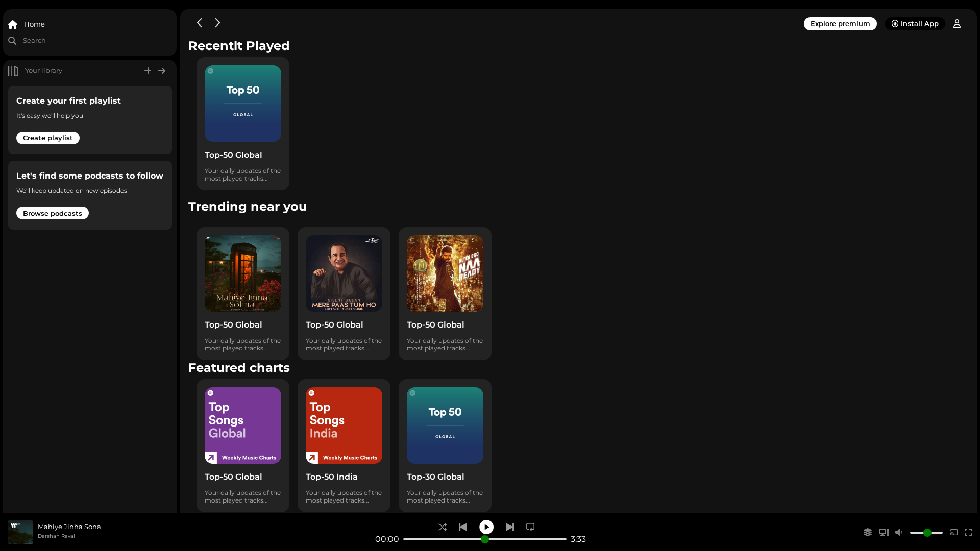The image size is (980, 551).
Task: Start playback with the play button
Action: [486, 527]
